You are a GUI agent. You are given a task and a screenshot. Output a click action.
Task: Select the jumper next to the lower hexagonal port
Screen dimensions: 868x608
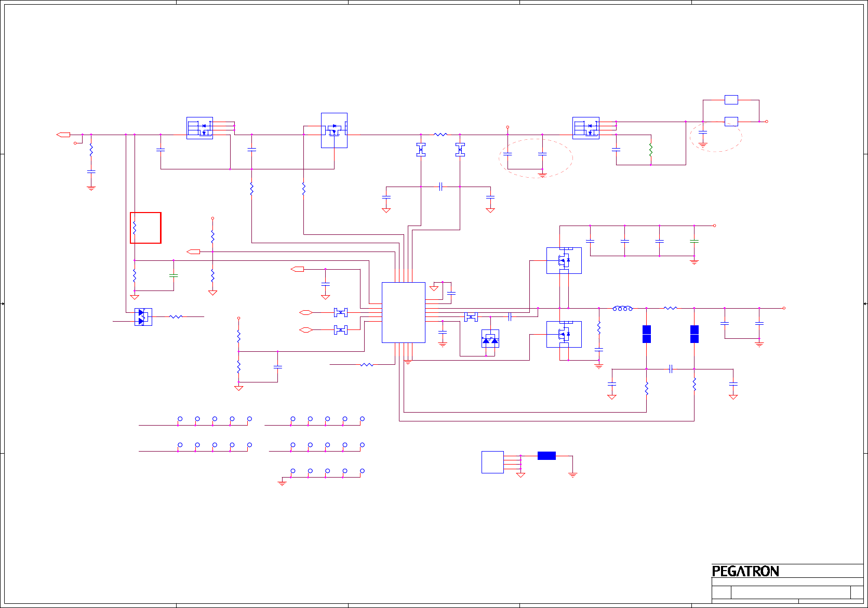tap(341, 330)
